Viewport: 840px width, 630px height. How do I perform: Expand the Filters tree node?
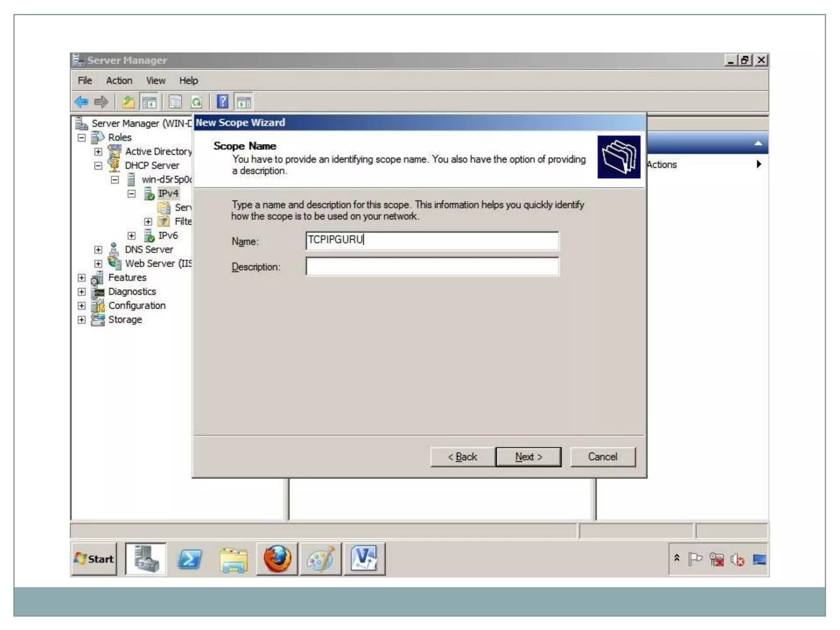(148, 221)
